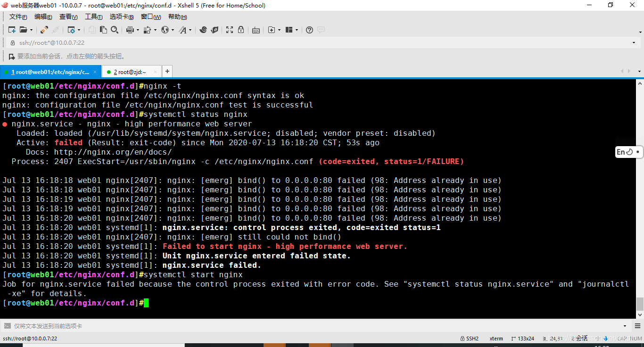Click the green terminal cursor prompt
The height and width of the screenshot is (347, 644).
pos(146,303)
